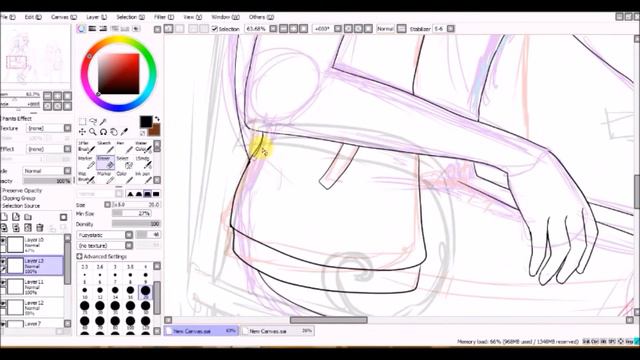
Task: Show the RGB slider panel icon
Action: 92,29
